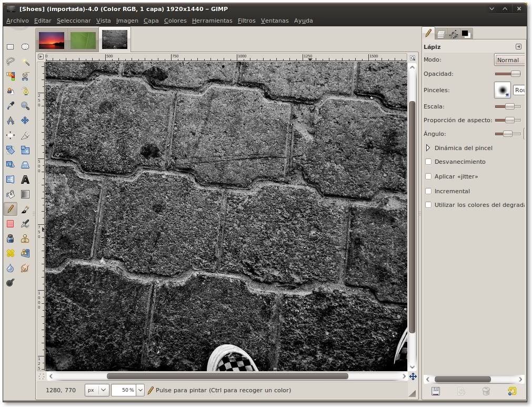
Task: Open the Seleccionar menu
Action: click(x=74, y=21)
